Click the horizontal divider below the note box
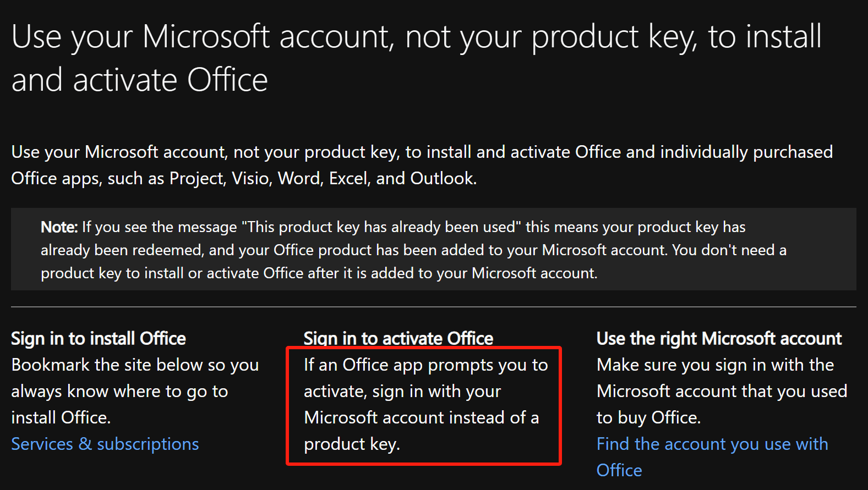Screen dimensions: 868x490 click(434, 306)
